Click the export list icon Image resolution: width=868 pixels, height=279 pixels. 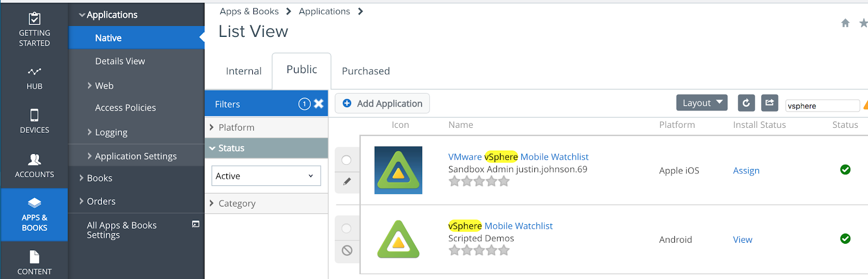click(x=769, y=103)
